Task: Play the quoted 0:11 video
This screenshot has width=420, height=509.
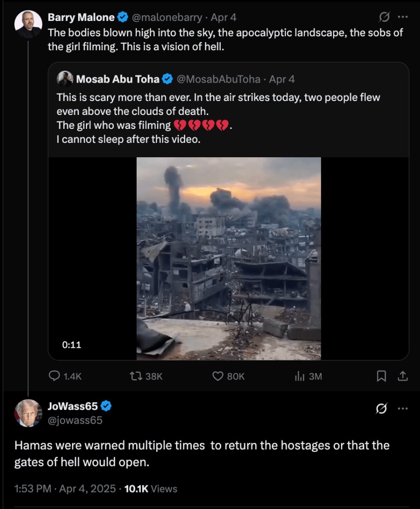Action: pyautogui.click(x=229, y=258)
